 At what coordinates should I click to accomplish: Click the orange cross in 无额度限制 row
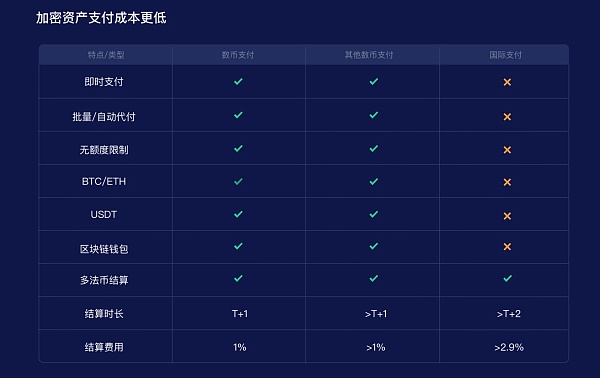point(507,150)
